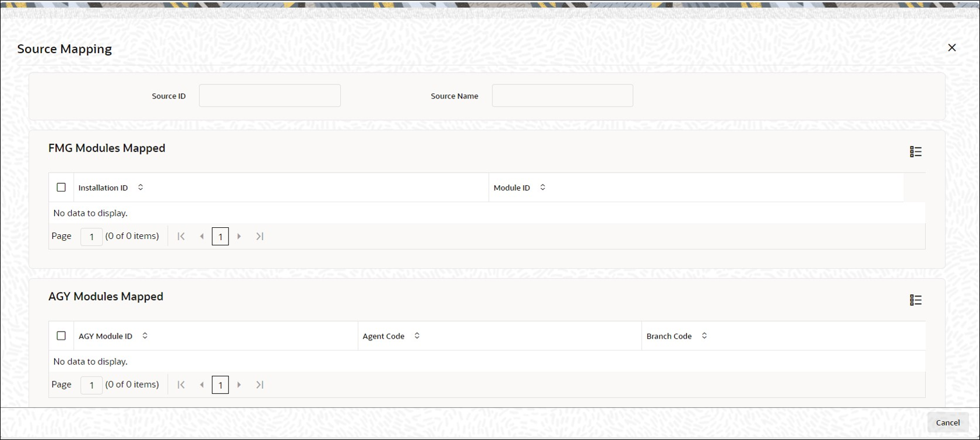Select all rows in FMG Modules table

pyautogui.click(x=61, y=188)
